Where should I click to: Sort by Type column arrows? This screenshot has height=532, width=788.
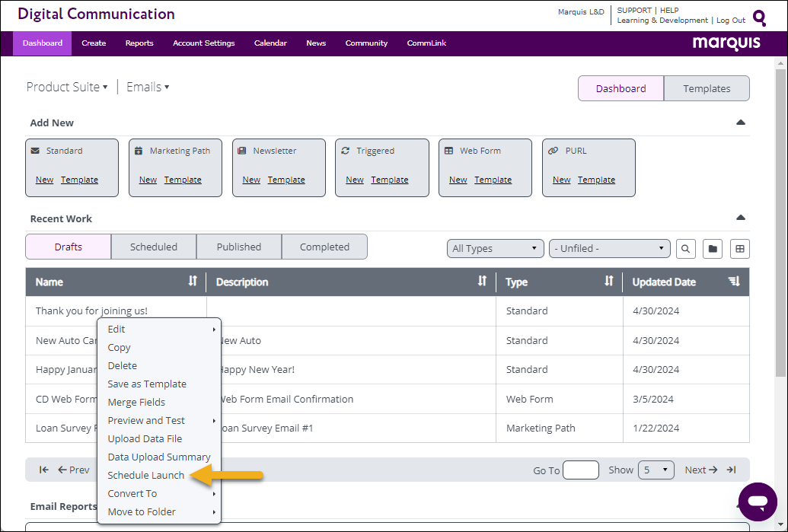[608, 282]
